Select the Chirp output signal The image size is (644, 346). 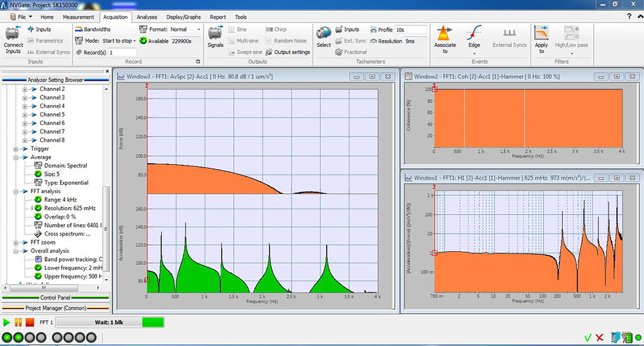276,29
